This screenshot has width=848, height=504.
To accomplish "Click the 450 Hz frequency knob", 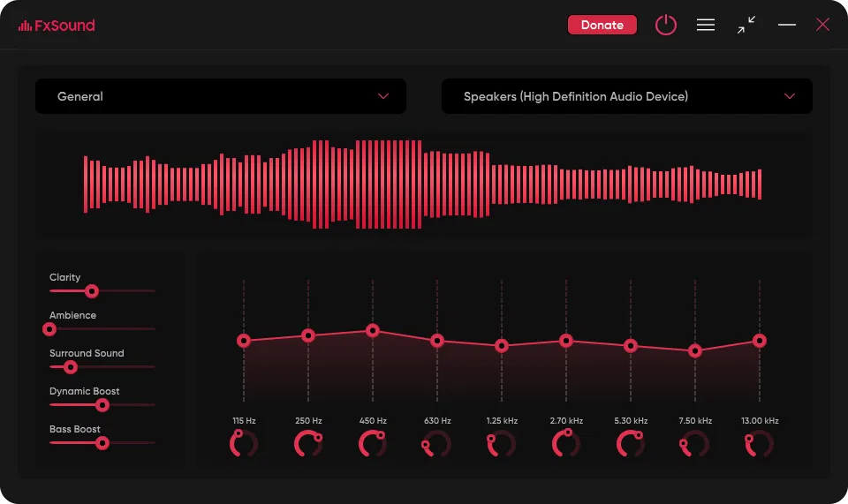I will click(x=373, y=443).
